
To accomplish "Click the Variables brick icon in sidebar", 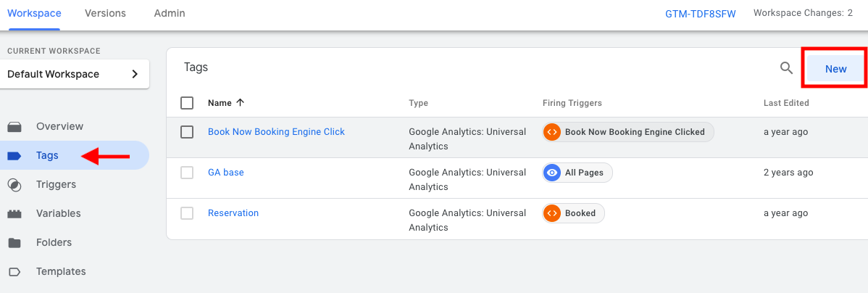I will (x=14, y=214).
